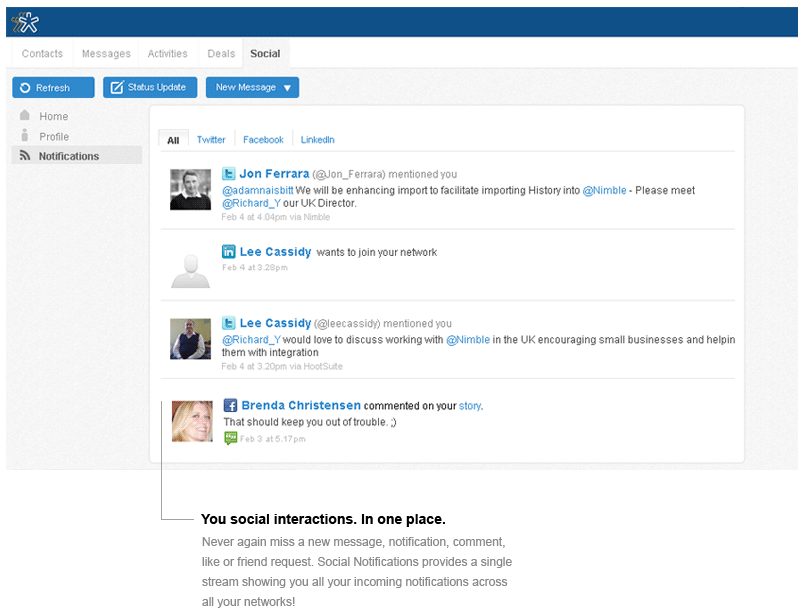Click 'Feb 4 at 3.20pm via HootSuite' text
This screenshot has width=807, height=615.
[x=282, y=366]
